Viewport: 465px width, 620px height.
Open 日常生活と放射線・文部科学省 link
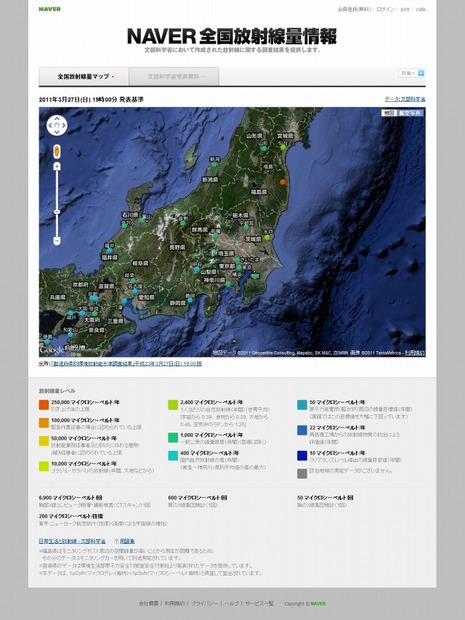[x=72, y=541]
